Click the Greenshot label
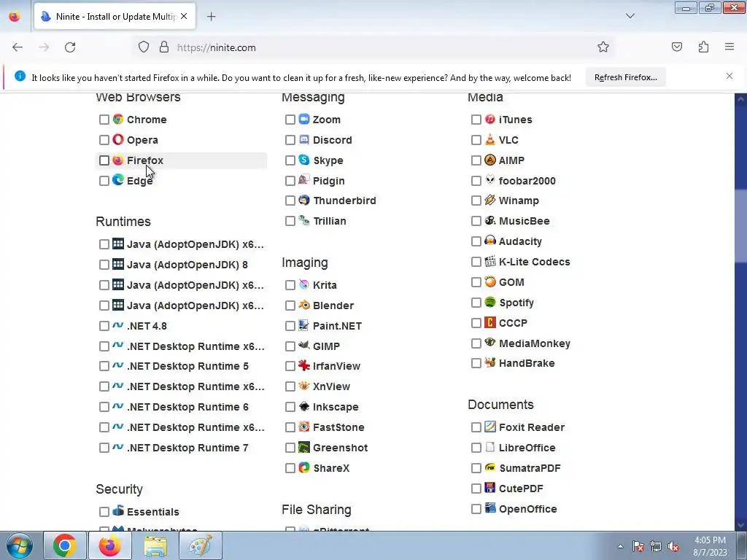747x560 pixels. pyautogui.click(x=340, y=448)
